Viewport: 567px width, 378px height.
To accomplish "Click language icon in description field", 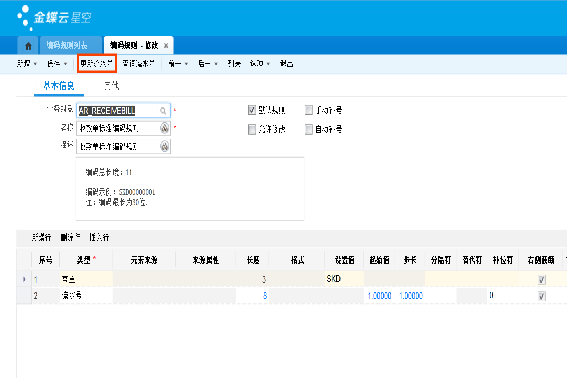I will [165, 146].
